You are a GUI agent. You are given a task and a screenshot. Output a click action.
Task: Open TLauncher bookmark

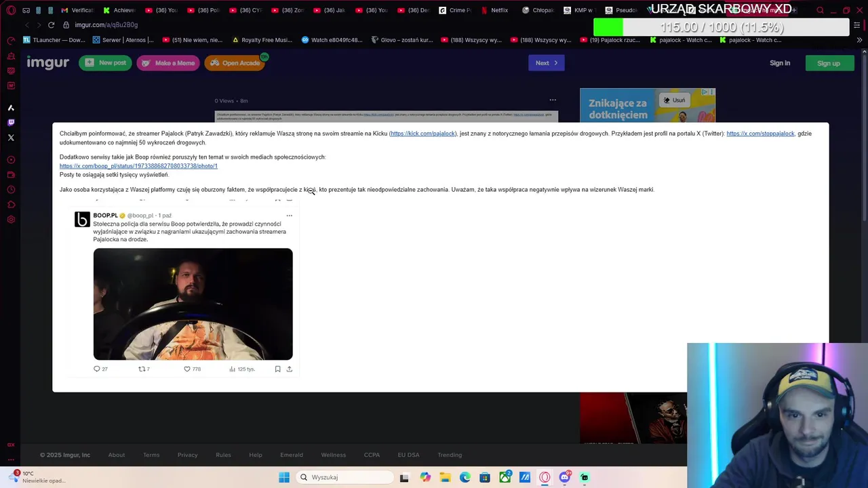(x=54, y=40)
